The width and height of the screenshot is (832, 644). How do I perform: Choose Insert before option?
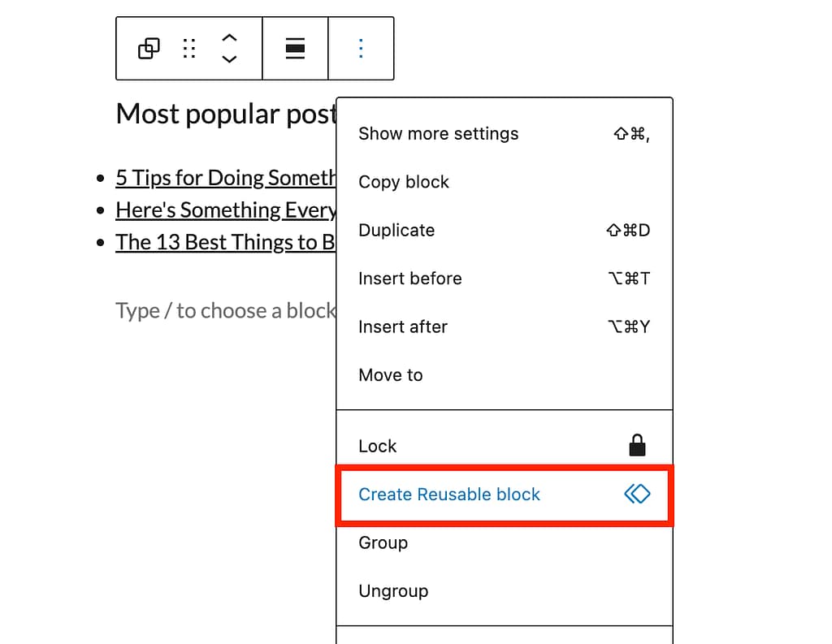[x=409, y=279]
